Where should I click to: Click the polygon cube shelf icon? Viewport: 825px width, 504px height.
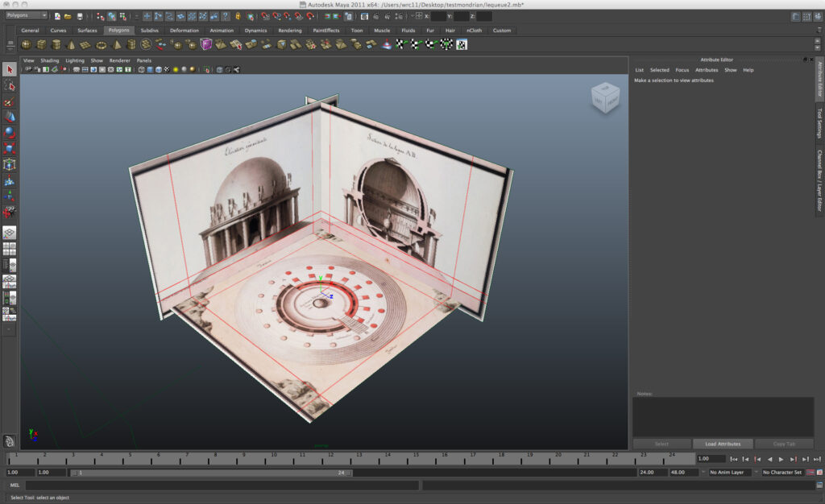(41, 44)
